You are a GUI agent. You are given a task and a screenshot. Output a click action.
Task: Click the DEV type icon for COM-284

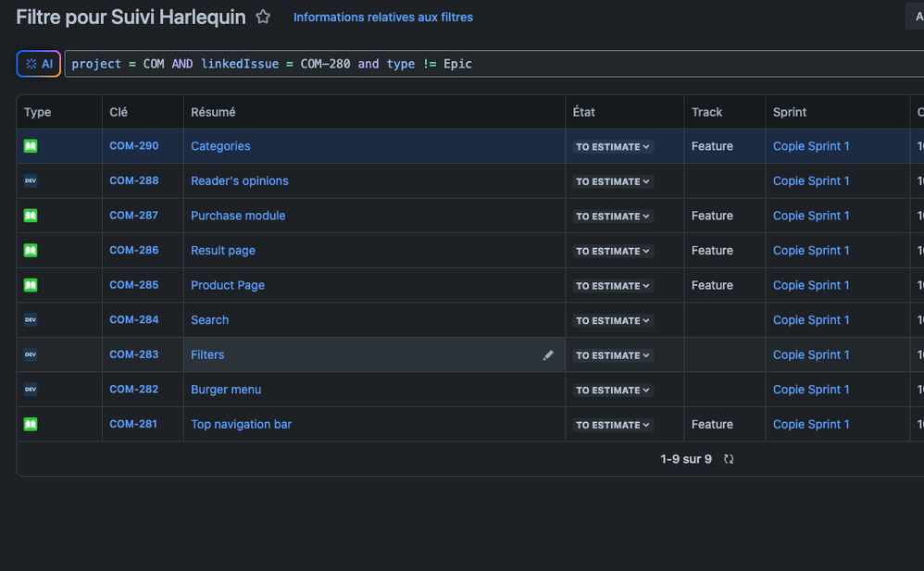click(31, 319)
